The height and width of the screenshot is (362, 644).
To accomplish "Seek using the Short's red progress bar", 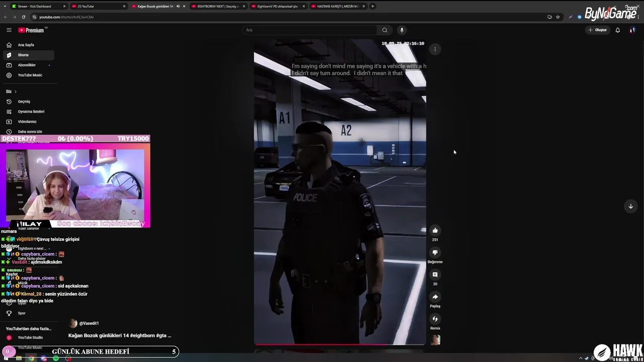I will pos(340,345).
